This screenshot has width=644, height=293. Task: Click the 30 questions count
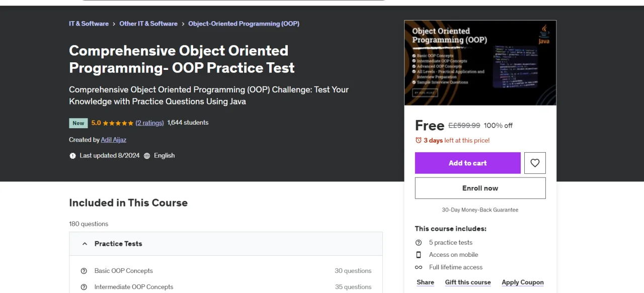pyautogui.click(x=353, y=271)
